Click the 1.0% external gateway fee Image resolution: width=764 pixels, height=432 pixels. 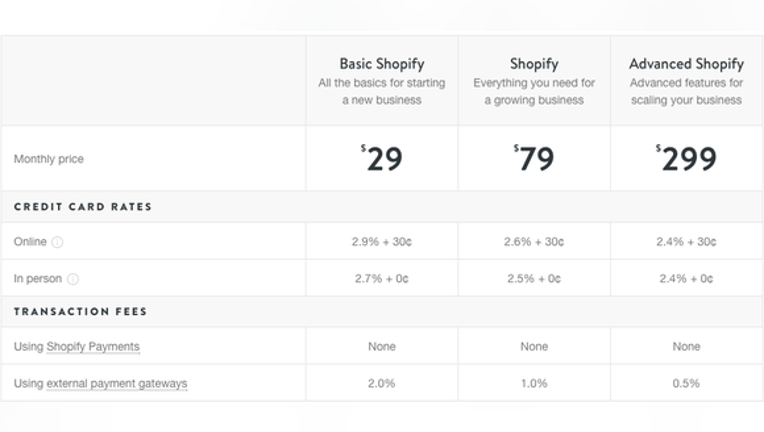click(534, 383)
